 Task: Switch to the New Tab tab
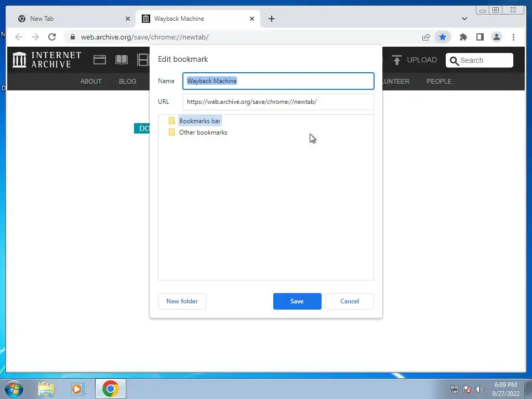pyautogui.click(x=71, y=19)
